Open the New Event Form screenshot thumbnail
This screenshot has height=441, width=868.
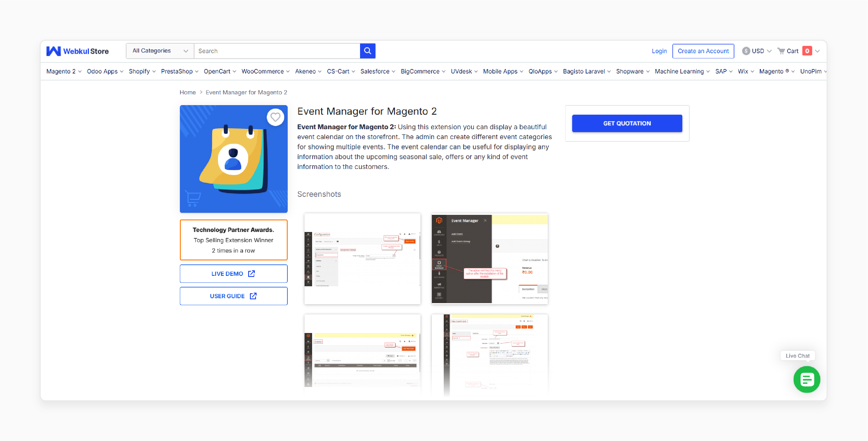point(490,355)
